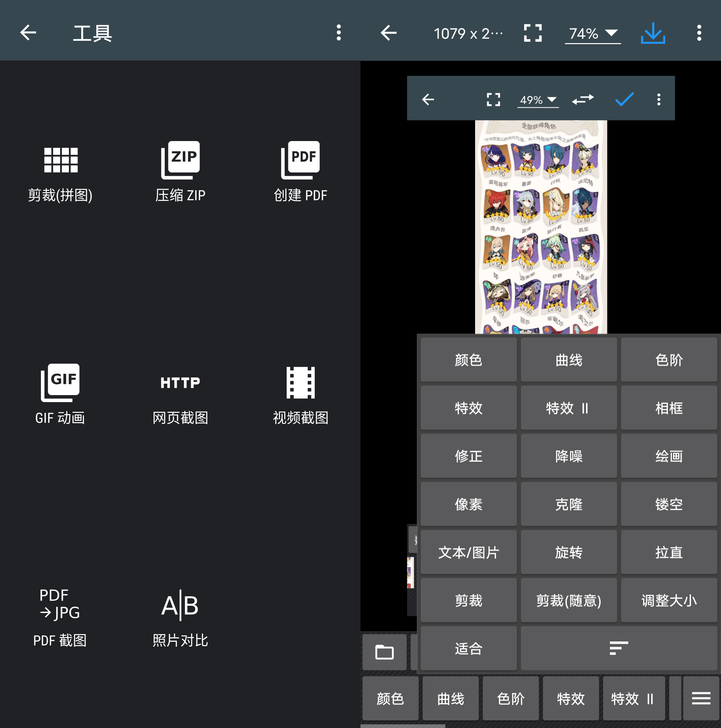
Task: Open the 49% zoom dropdown
Action: (x=538, y=100)
